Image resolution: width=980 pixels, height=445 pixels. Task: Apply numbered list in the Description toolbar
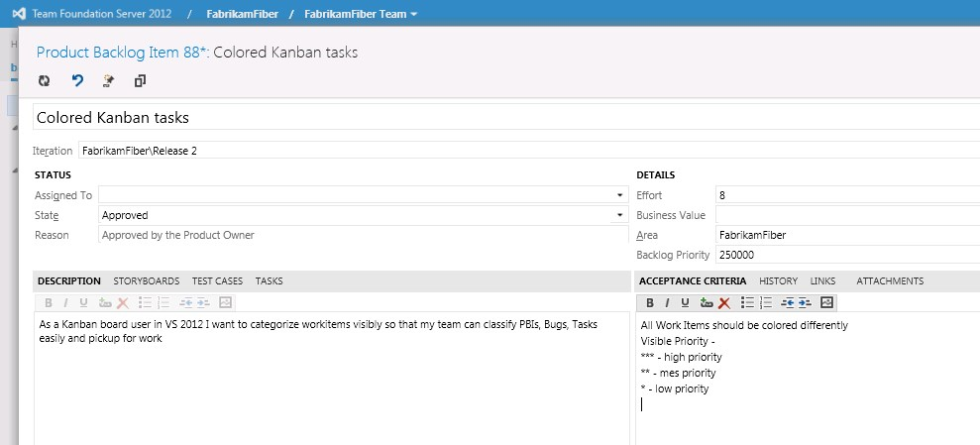[x=163, y=303]
